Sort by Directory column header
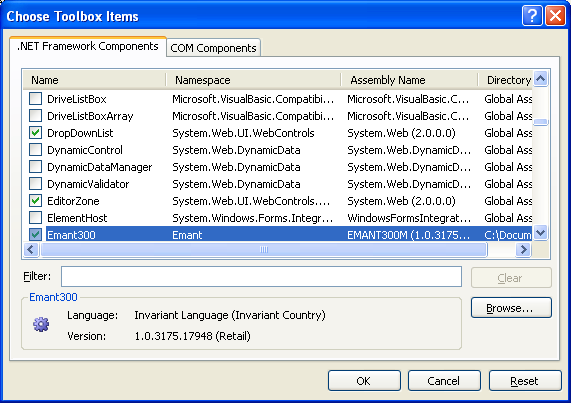571x403 pixels. [505, 80]
